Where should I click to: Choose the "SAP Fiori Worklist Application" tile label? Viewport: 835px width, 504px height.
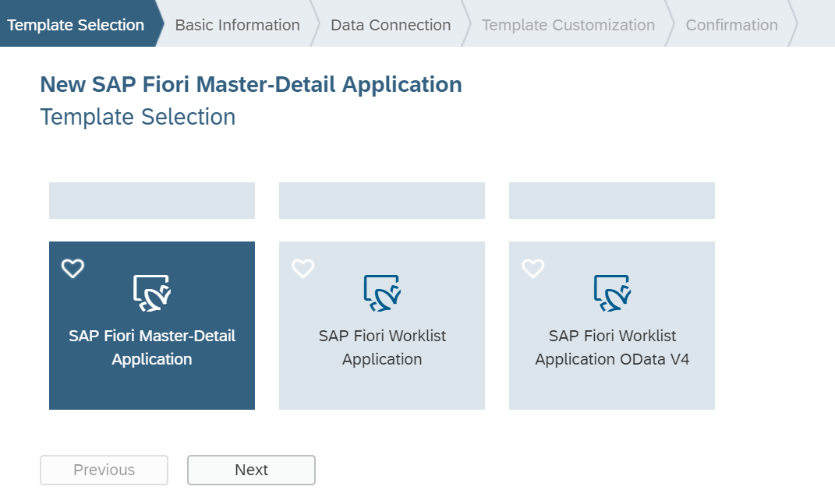[382, 347]
